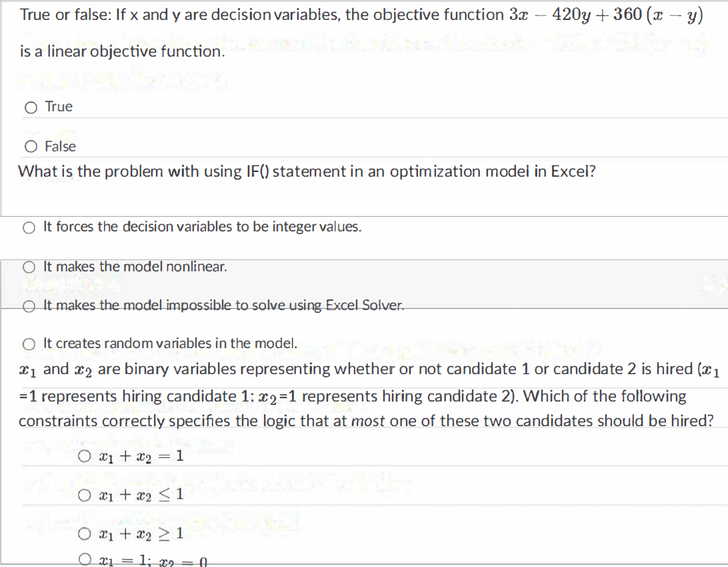
Task: Select the False radio button
Action: tap(31, 146)
